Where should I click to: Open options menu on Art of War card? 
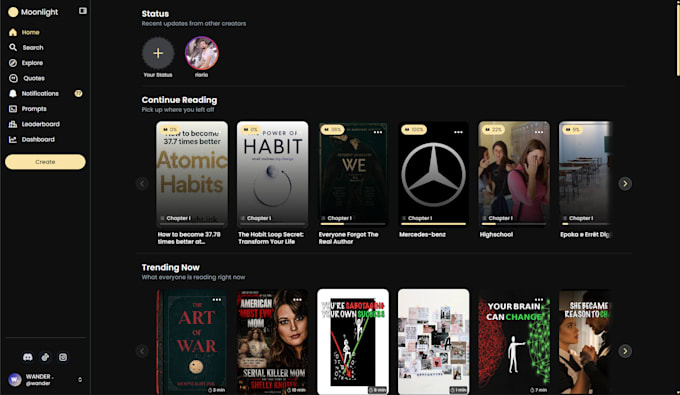(217, 300)
